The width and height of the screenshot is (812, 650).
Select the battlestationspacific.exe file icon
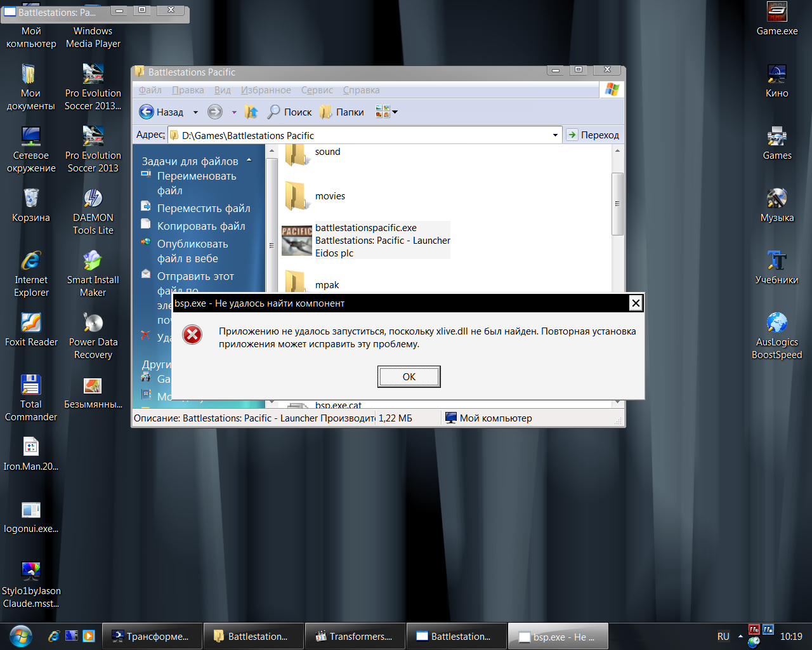click(296, 240)
